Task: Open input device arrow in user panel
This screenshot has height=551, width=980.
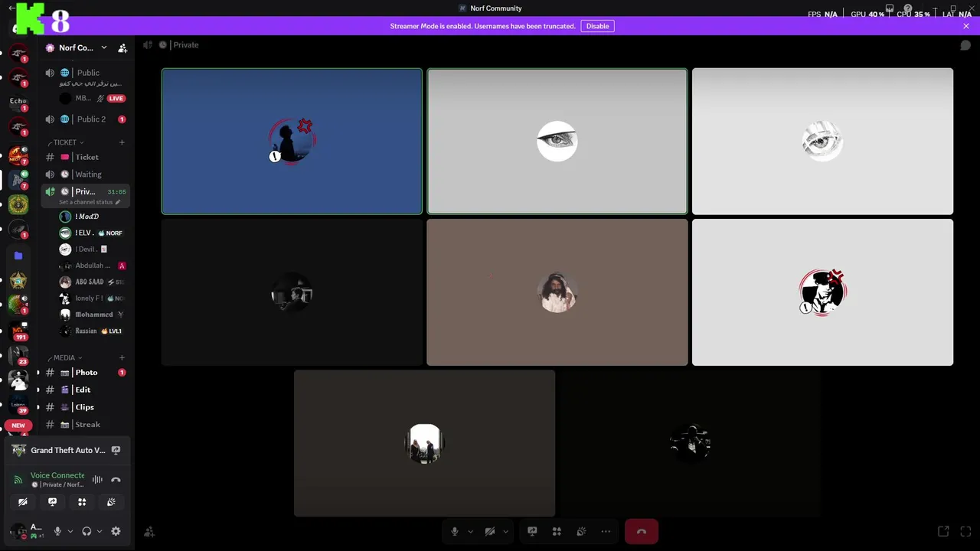Action: click(x=70, y=531)
